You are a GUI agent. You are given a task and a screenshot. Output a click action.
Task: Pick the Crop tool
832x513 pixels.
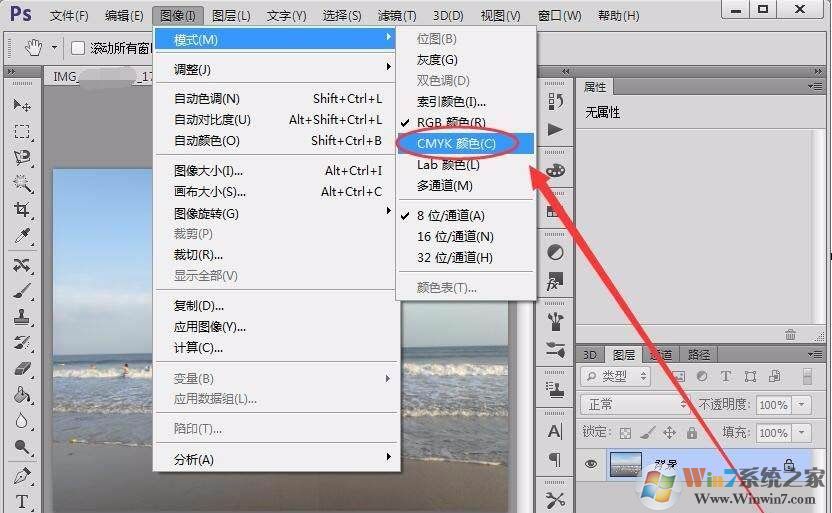[x=21, y=210]
